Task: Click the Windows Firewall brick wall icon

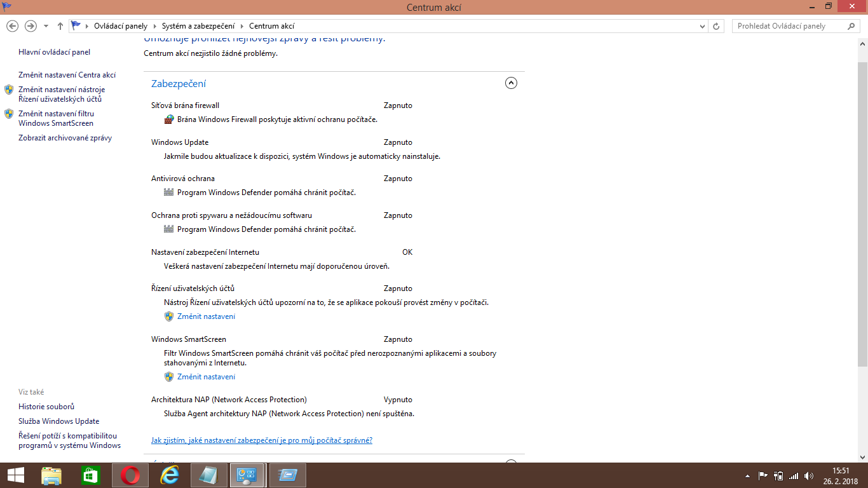Action: (x=169, y=119)
